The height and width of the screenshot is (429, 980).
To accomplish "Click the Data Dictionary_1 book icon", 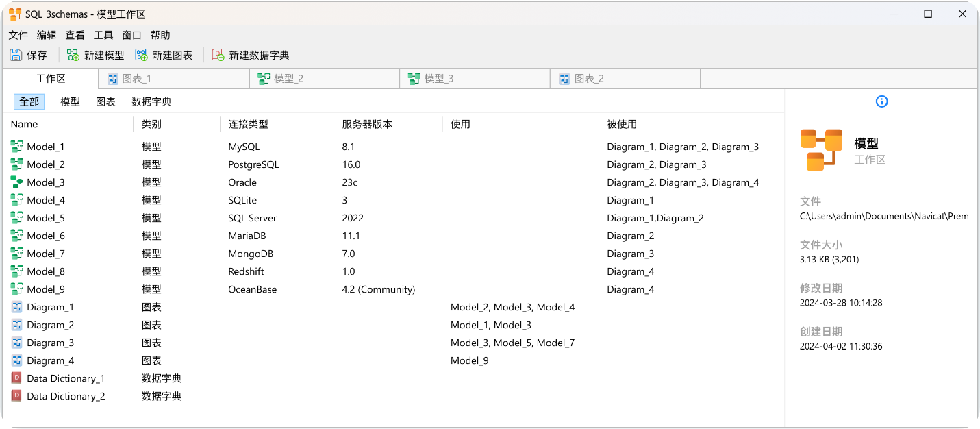I will pyautogui.click(x=17, y=378).
